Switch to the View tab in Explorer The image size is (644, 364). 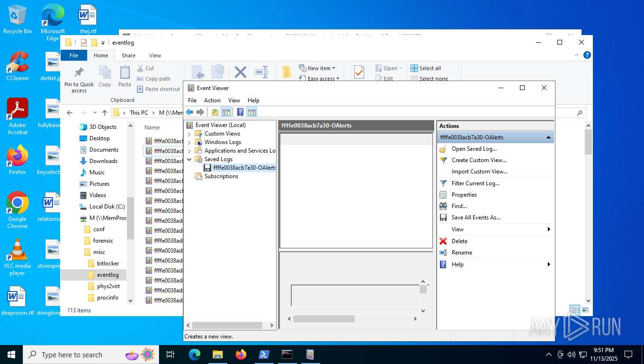coord(155,55)
